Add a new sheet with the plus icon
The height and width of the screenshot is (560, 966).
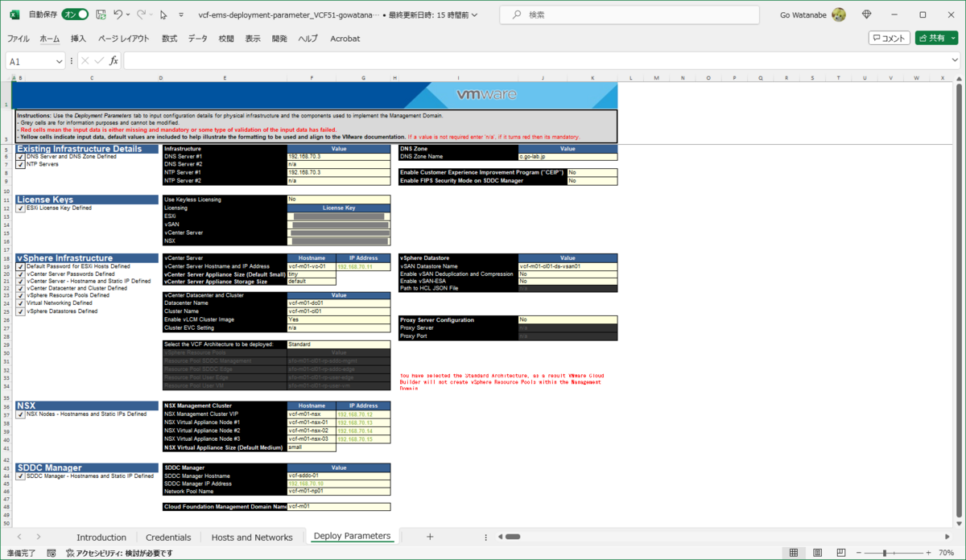click(x=430, y=537)
